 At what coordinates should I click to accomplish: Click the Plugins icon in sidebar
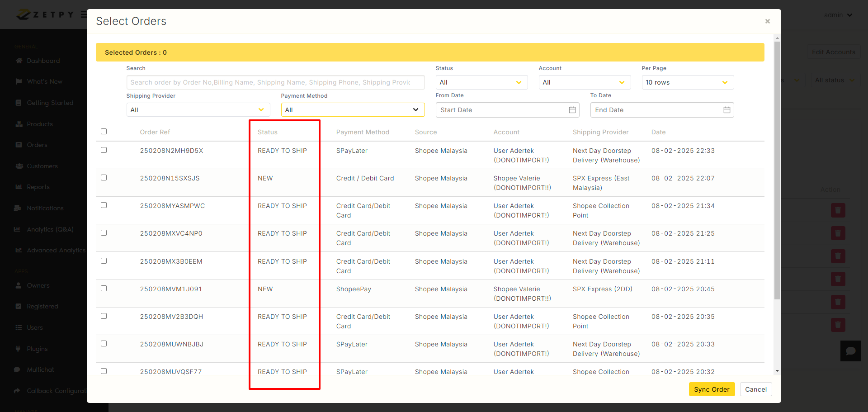click(18, 349)
